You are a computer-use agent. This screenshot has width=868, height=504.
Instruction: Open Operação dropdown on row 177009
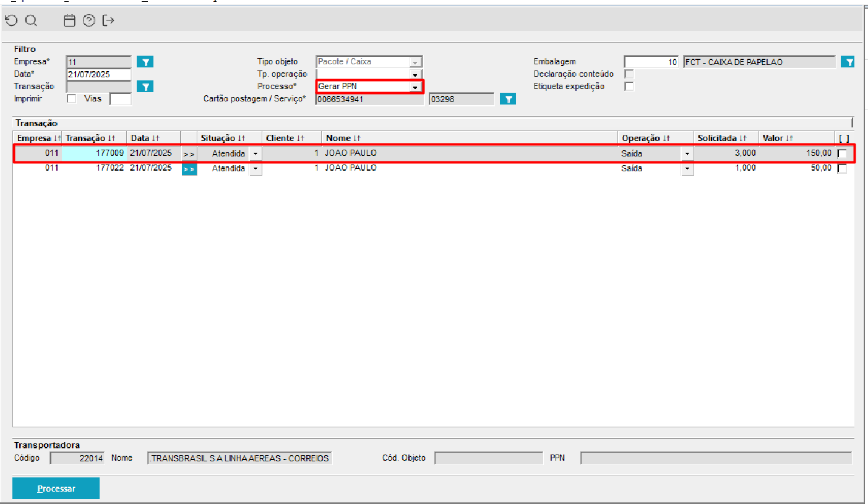(x=687, y=153)
